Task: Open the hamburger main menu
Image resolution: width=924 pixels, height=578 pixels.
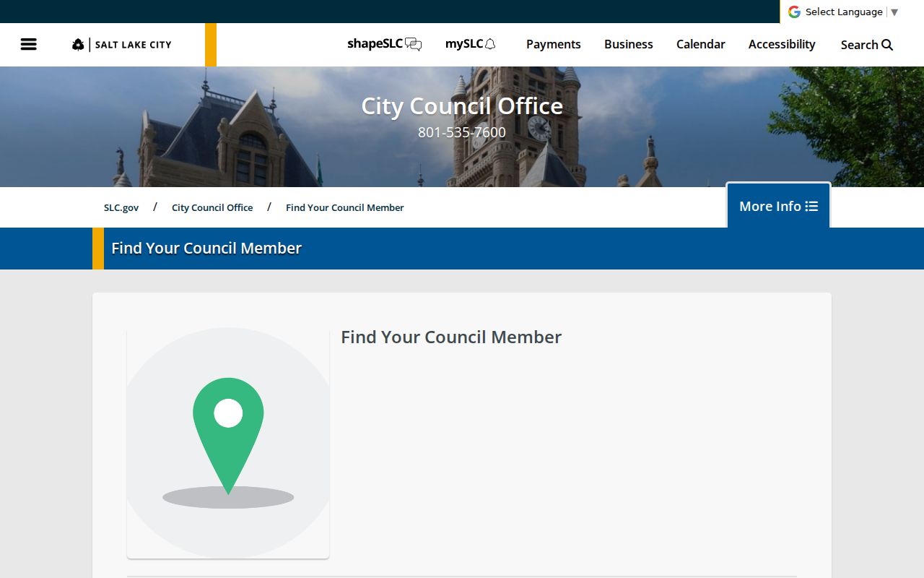Action: pos(28,44)
